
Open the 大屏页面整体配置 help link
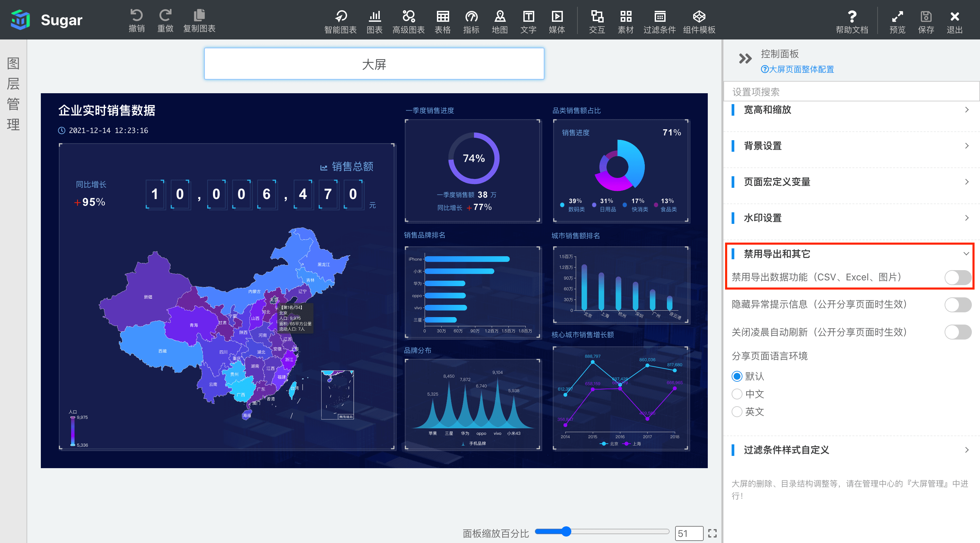pyautogui.click(x=797, y=69)
